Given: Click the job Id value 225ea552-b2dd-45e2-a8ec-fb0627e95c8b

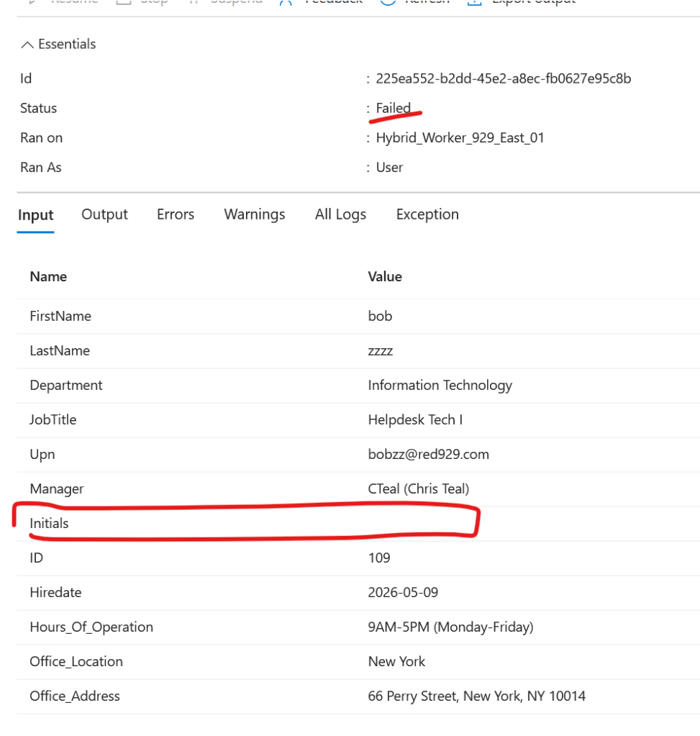Looking at the screenshot, I should [504, 78].
